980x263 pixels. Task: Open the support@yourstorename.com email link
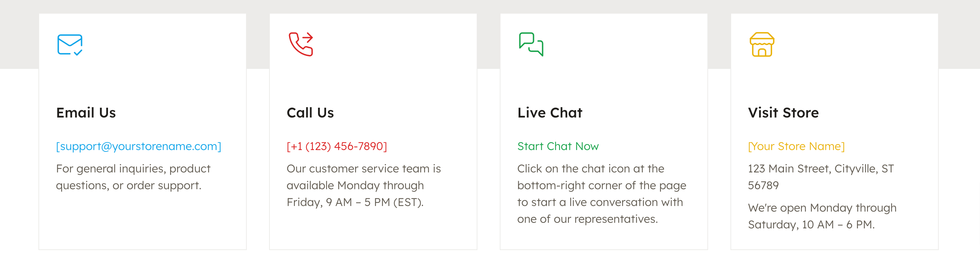tap(138, 146)
